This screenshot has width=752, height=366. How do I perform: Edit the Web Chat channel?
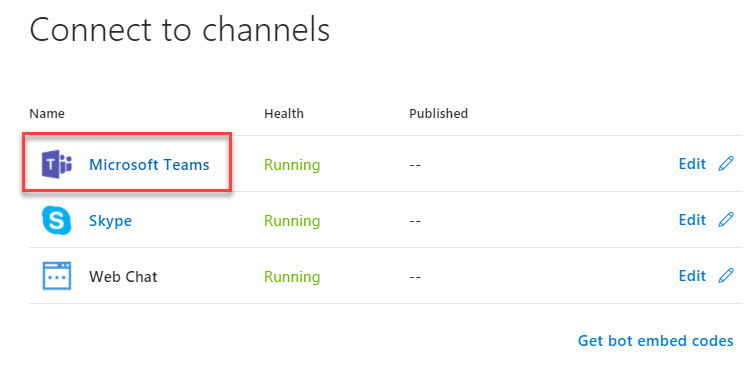pos(692,276)
